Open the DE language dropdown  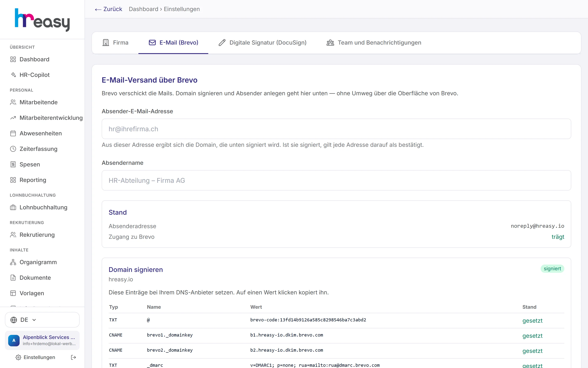click(x=42, y=320)
